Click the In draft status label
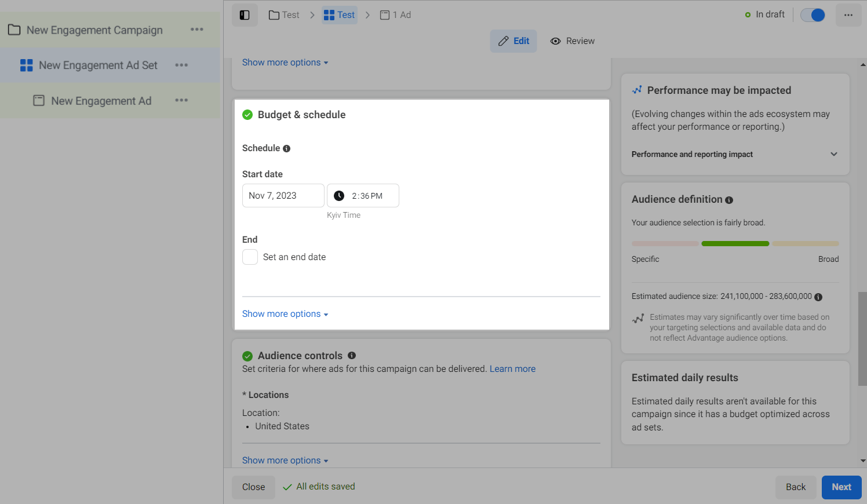 tap(770, 14)
